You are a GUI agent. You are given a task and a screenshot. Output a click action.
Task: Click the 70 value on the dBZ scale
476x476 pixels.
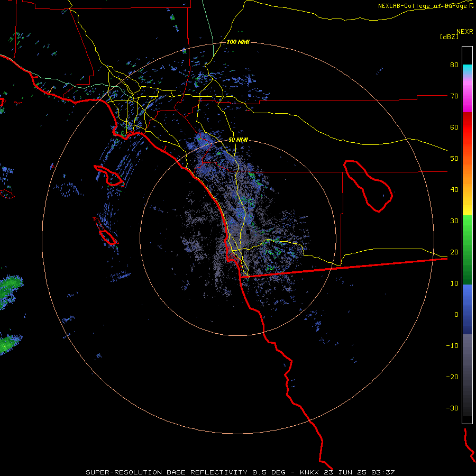point(454,96)
